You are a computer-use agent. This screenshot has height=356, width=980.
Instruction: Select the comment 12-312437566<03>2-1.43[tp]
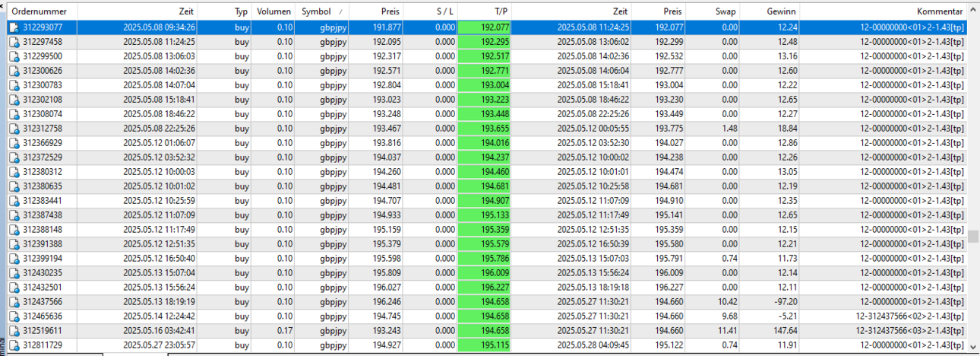912,330
